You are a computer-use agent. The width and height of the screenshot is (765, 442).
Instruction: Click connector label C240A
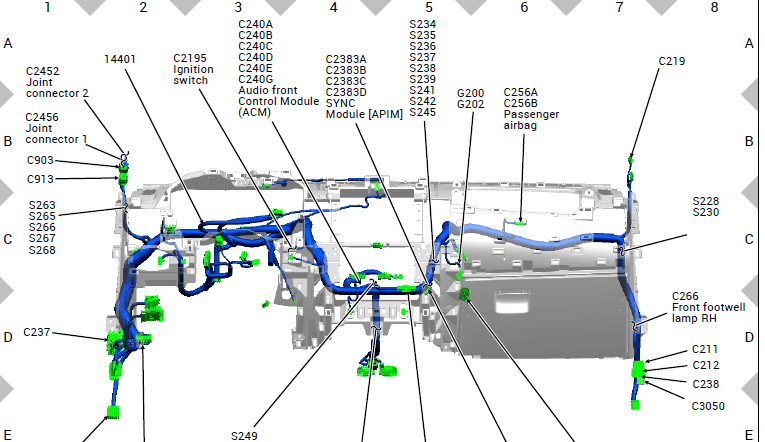coord(256,24)
